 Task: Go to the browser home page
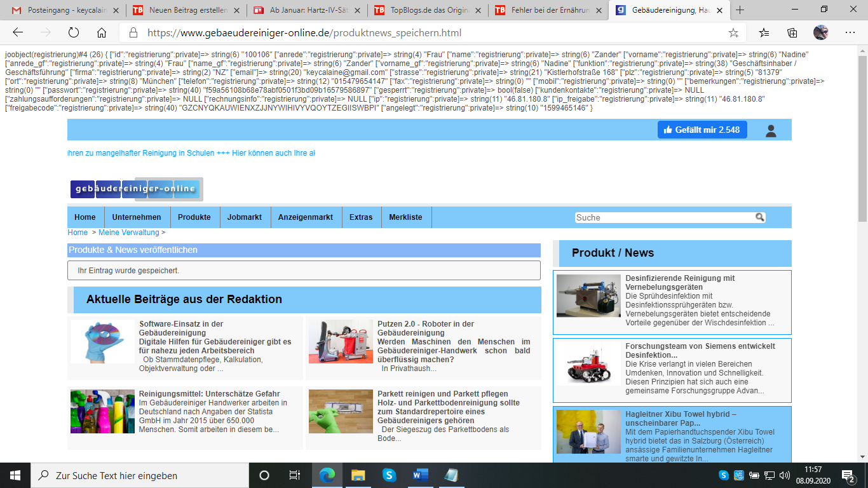[x=102, y=33]
